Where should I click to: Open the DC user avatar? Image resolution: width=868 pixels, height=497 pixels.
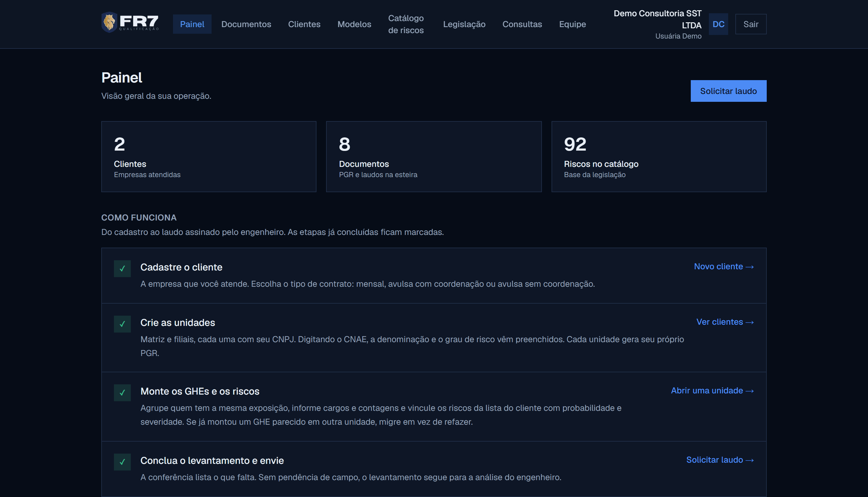click(x=718, y=24)
